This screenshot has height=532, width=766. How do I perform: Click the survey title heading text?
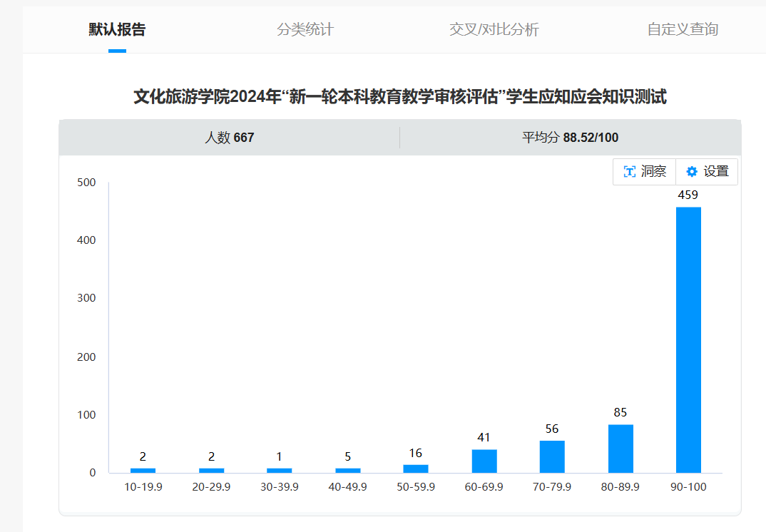[399, 97]
